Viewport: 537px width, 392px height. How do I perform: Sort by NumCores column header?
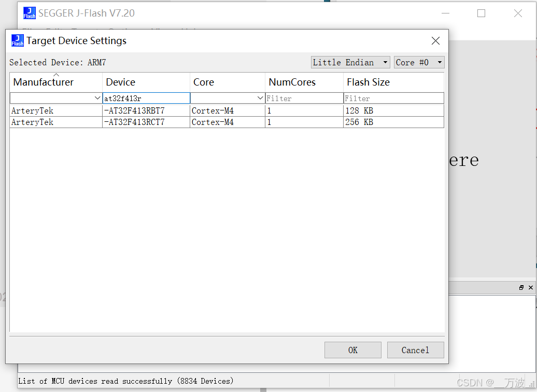pyautogui.click(x=304, y=82)
